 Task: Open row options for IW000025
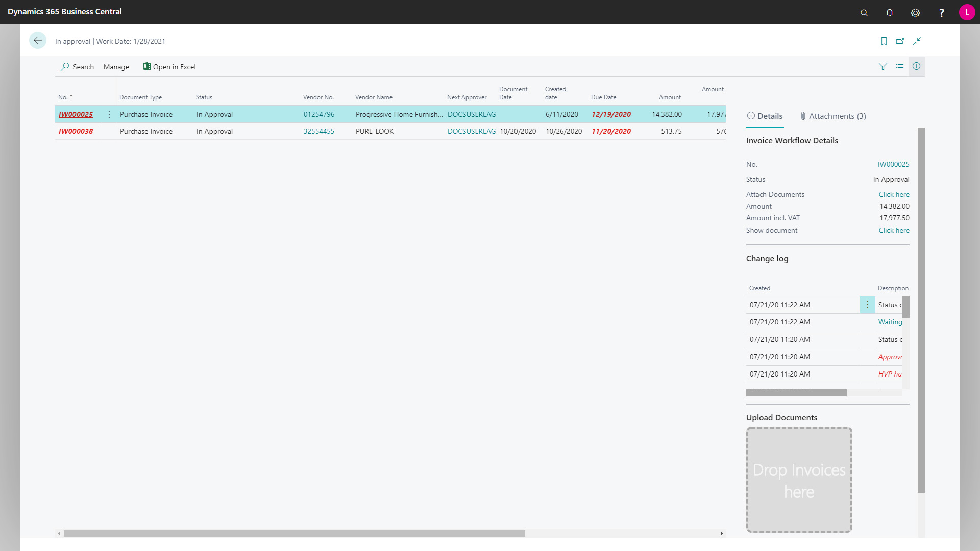point(109,114)
